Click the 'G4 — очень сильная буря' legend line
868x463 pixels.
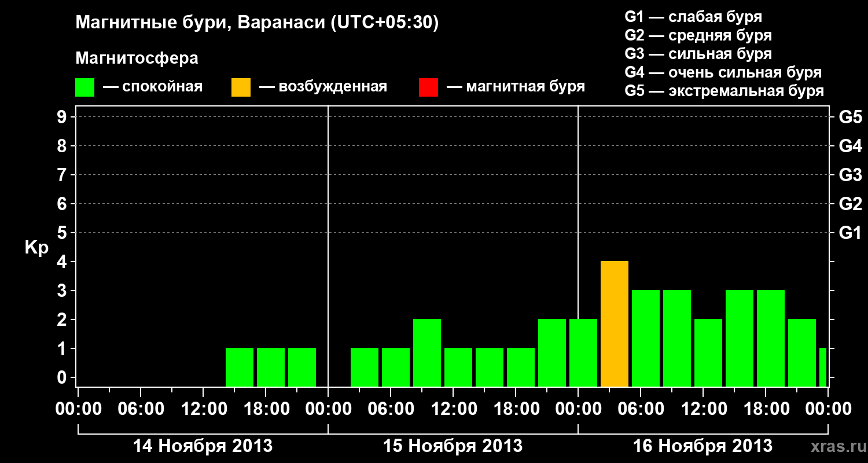tap(723, 72)
